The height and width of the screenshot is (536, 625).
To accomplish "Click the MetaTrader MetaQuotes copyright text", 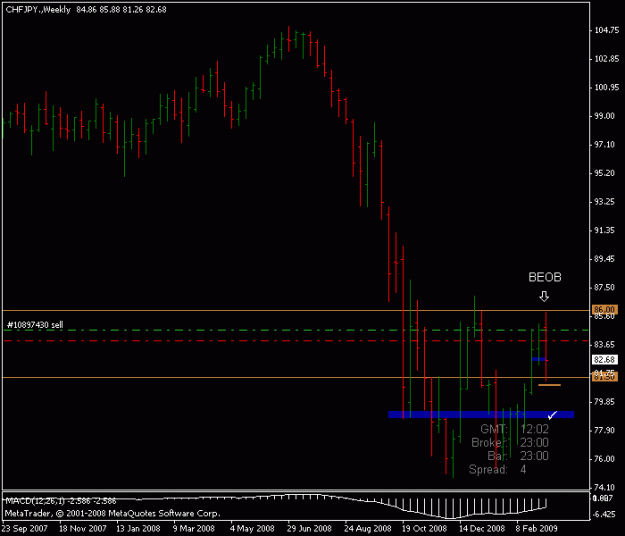I will tap(112, 514).
